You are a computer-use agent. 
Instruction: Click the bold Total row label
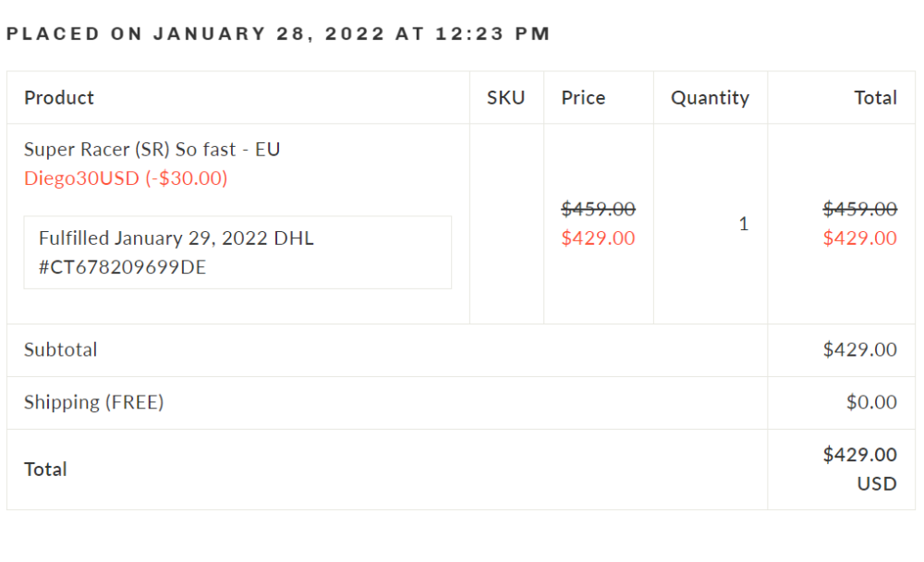45,470
